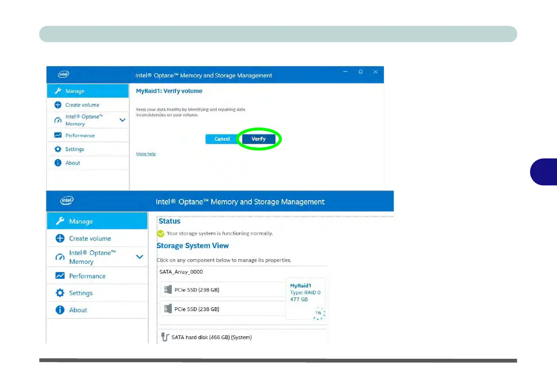Click the 1% verify progress spinner
This screenshot has width=557, height=392.
[319, 313]
